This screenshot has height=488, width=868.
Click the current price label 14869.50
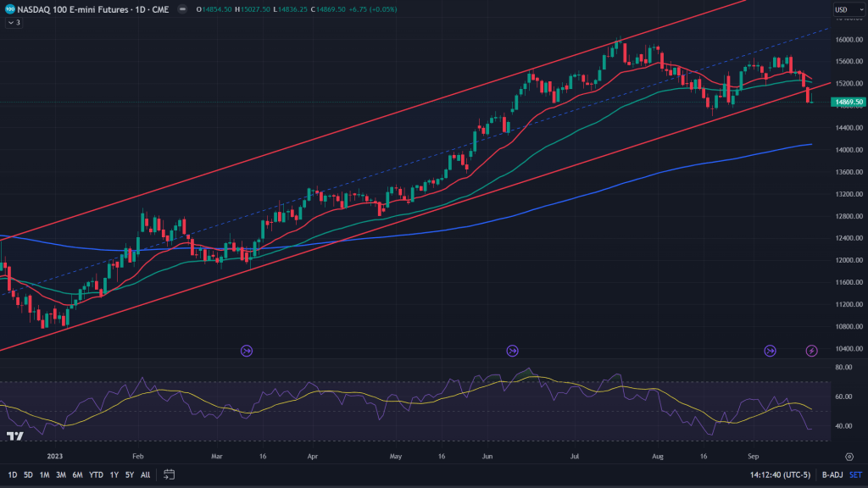pos(849,102)
